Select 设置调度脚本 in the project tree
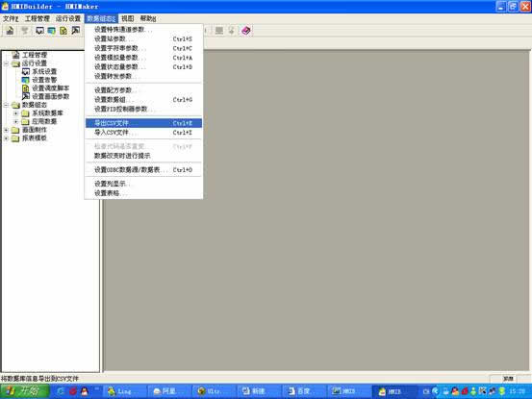 pos(51,88)
